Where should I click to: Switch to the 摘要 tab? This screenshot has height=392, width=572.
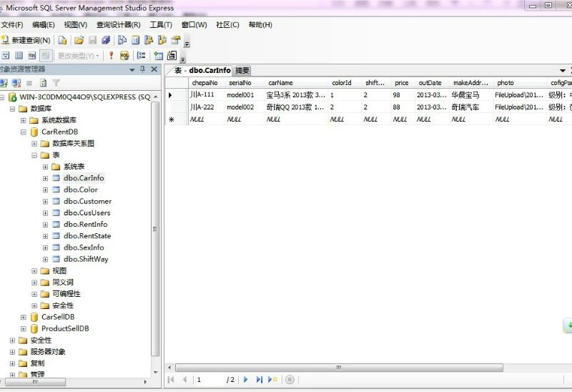pyautogui.click(x=242, y=70)
